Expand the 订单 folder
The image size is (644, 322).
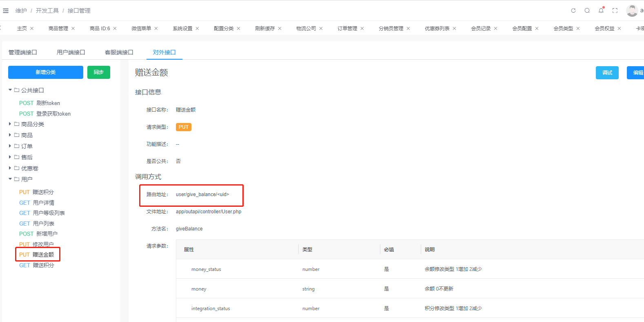coord(10,146)
